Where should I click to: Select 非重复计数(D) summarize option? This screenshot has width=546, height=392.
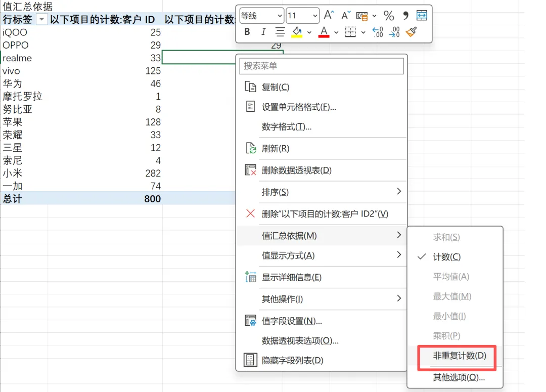[x=460, y=356]
